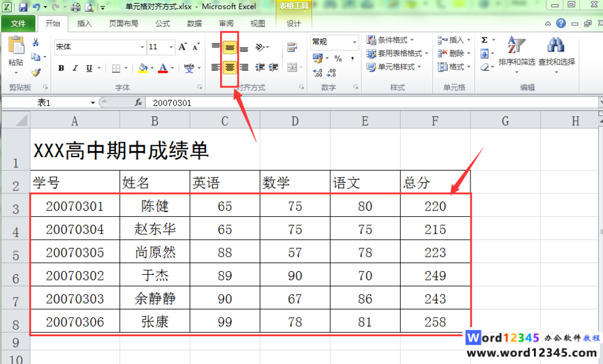Click the Borders icon in font group

(116, 68)
